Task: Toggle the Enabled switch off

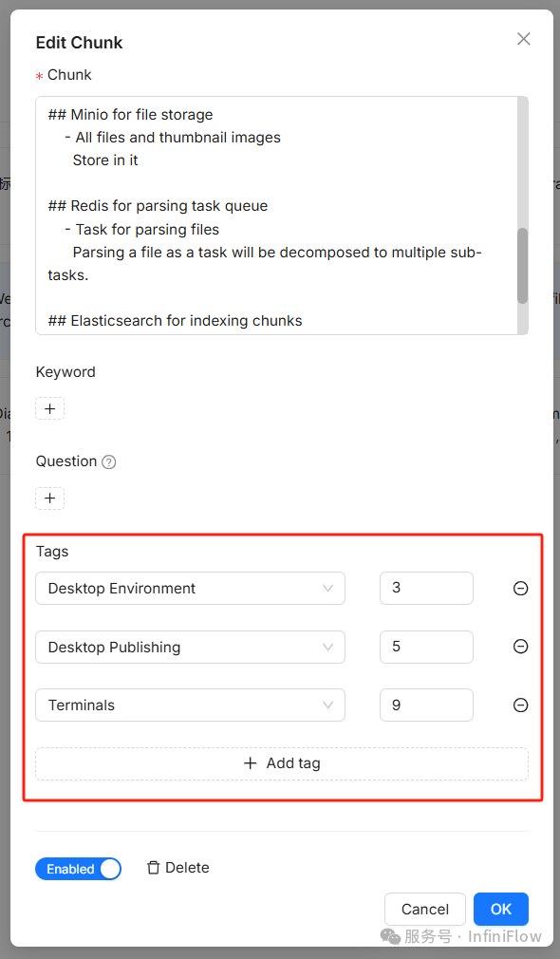Action: coord(78,869)
